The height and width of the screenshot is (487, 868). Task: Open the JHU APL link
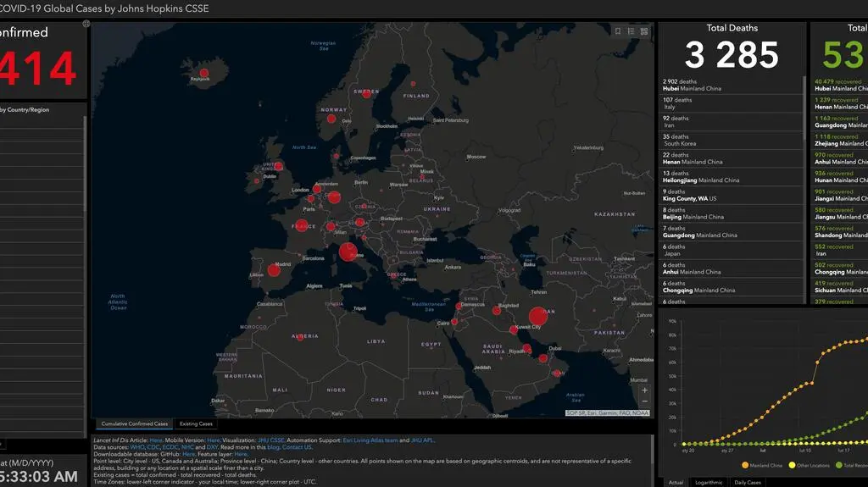click(x=422, y=440)
